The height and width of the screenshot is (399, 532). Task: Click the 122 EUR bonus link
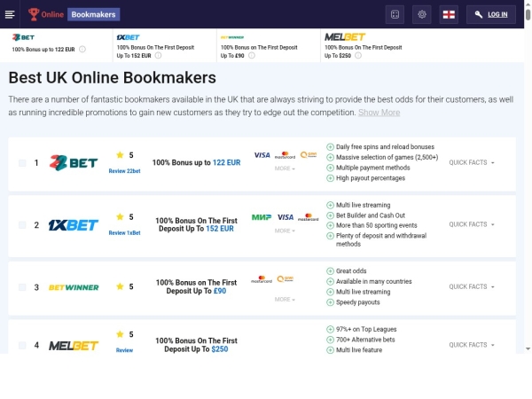pyautogui.click(x=226, y=162)
